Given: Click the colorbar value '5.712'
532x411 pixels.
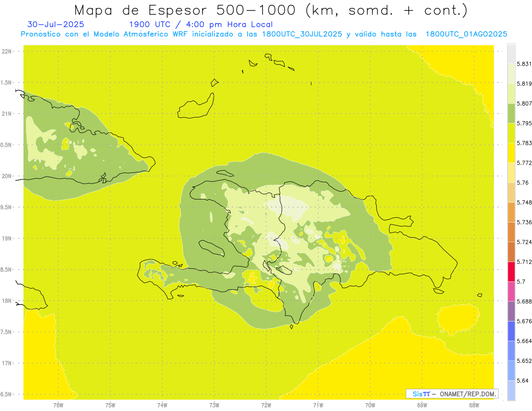Looking at the screenshot, I should tap(524, 262).
